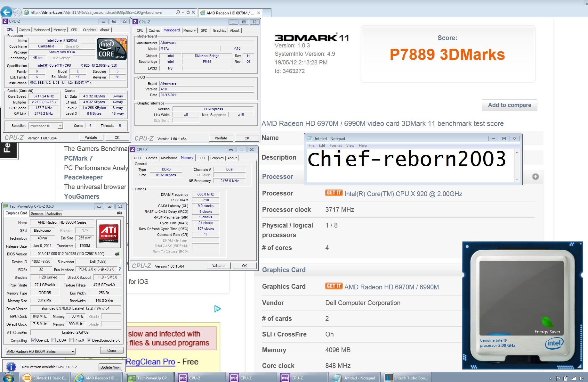Click Update Now in GPU-Z update bar
This screenshot has height=382, width=588.
pos(110,367)
